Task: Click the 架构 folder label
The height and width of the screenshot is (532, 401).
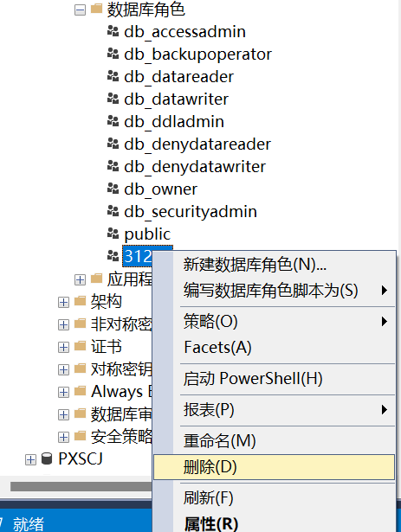Action: click(106, 301)
